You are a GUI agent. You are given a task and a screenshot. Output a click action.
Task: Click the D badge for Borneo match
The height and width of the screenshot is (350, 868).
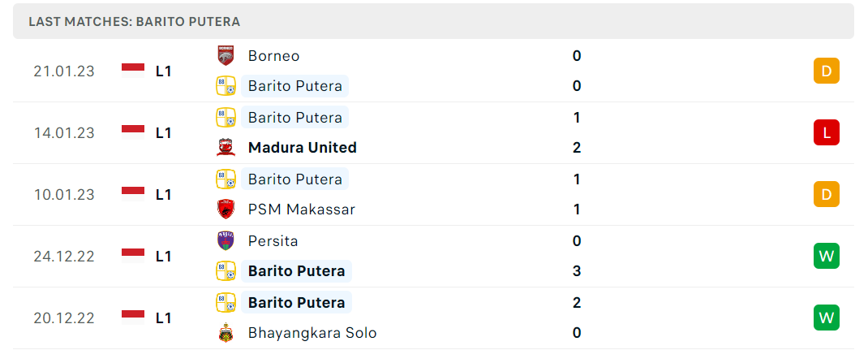click(x=827, y=71)
